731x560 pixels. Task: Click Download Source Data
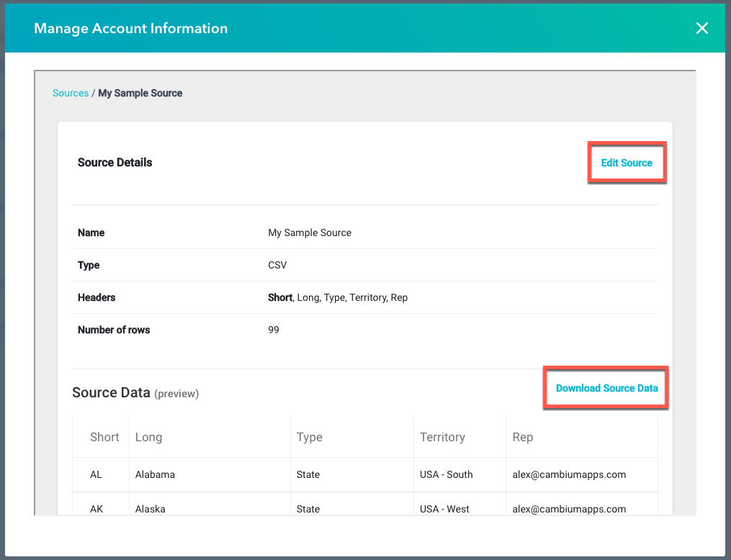click(x=606, y=388)
